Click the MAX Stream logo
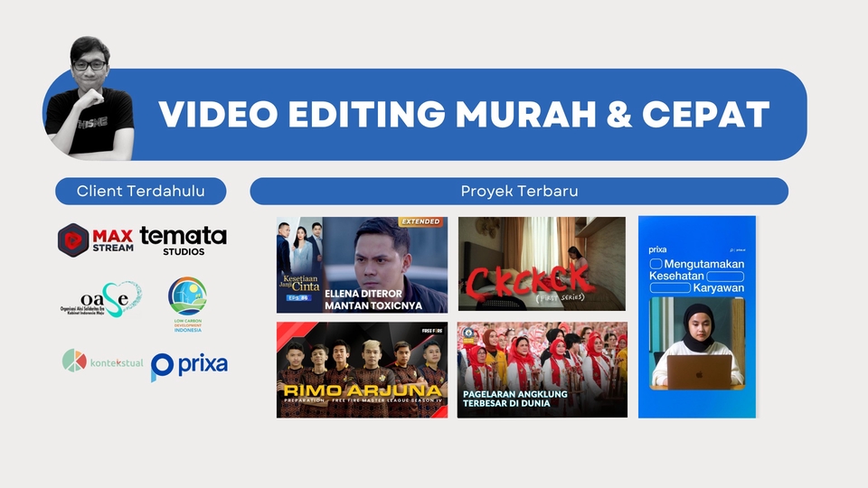The width and height of the screenshot is (868, 488). tap(95, 240)
